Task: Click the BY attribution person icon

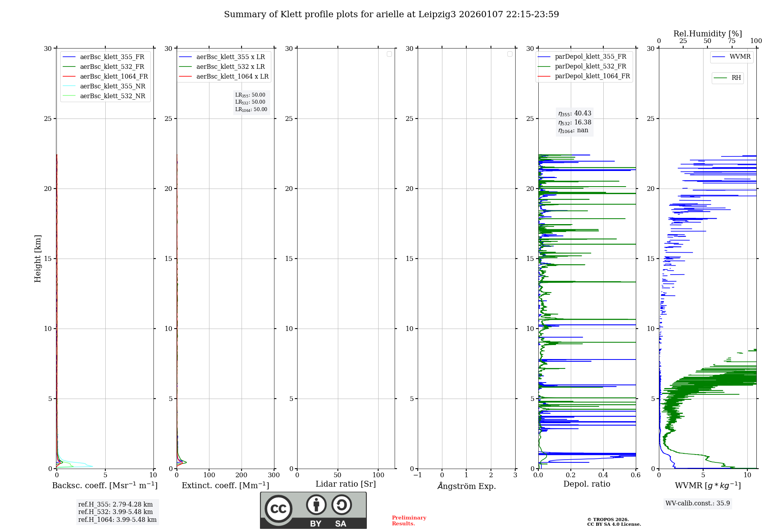Action: 316,505
